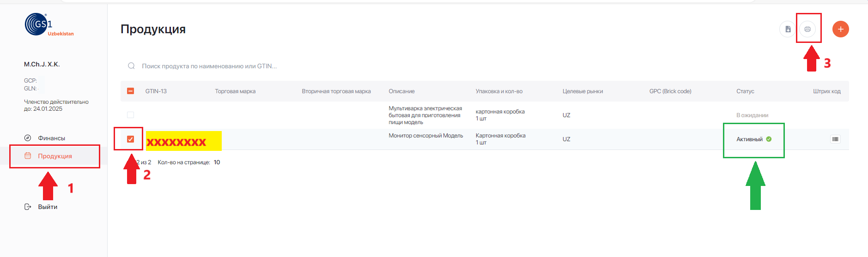Select Продукция in the sidebar
This screenshot has width=868, height=257.
pos(55,156)
